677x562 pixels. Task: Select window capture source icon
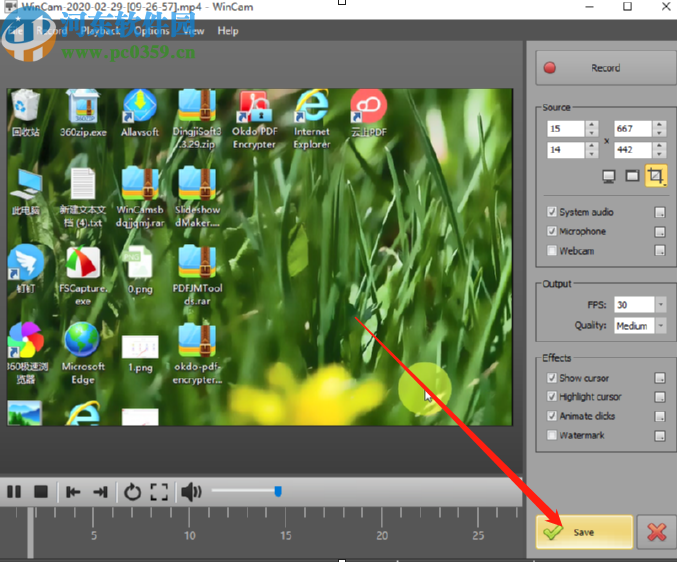[632, 176]
